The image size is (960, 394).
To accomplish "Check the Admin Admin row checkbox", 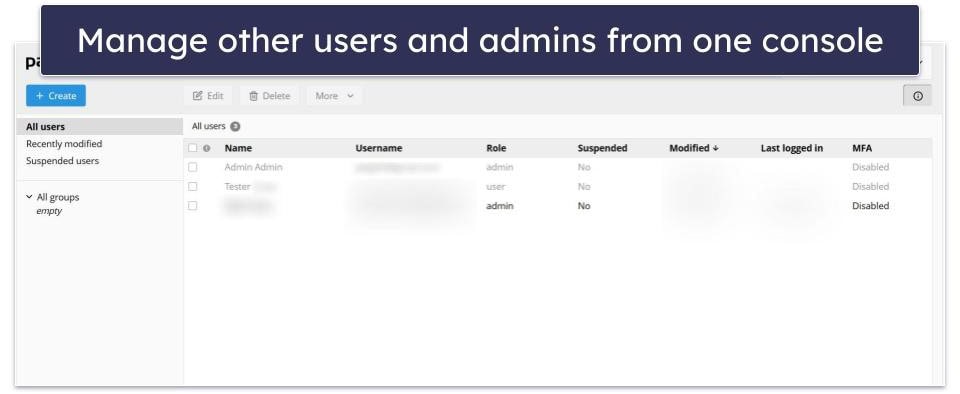I will pyautogui.click(x=193, y=167).
